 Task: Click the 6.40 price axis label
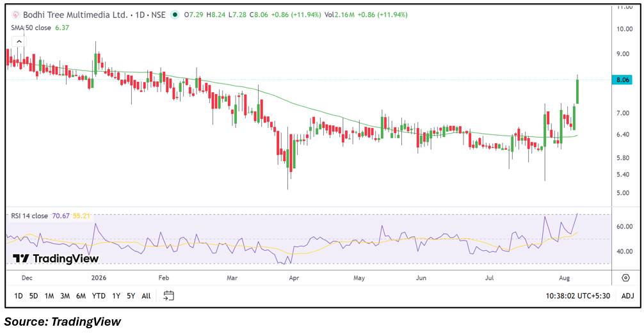(x=623, y=134)
